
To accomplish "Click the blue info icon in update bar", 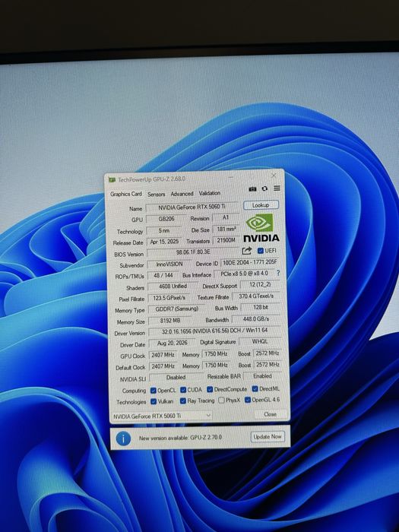I will coord(123,439).
